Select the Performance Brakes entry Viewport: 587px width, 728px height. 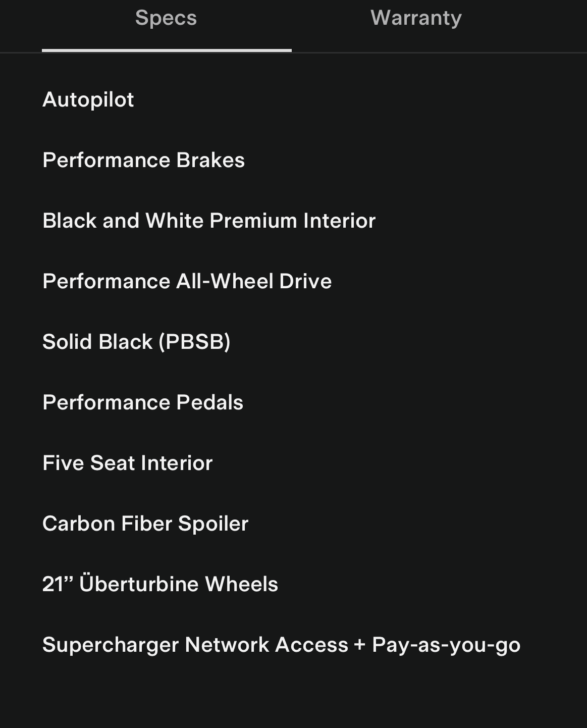coord(143,160)
